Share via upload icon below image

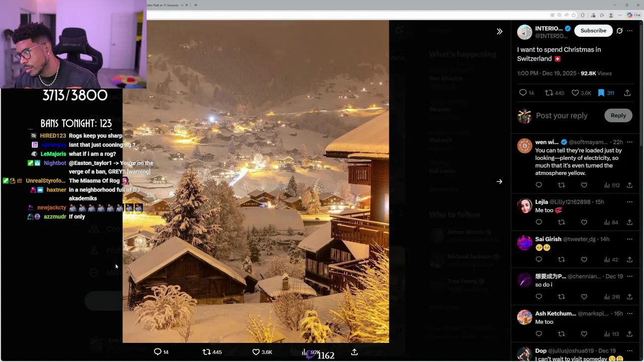pos(354,352)
